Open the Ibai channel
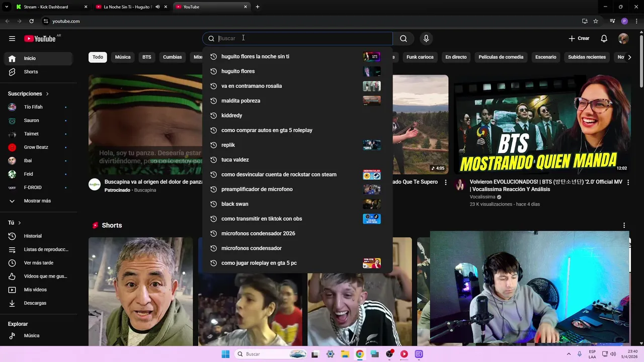644x362 pixels. tap(38, 161)
